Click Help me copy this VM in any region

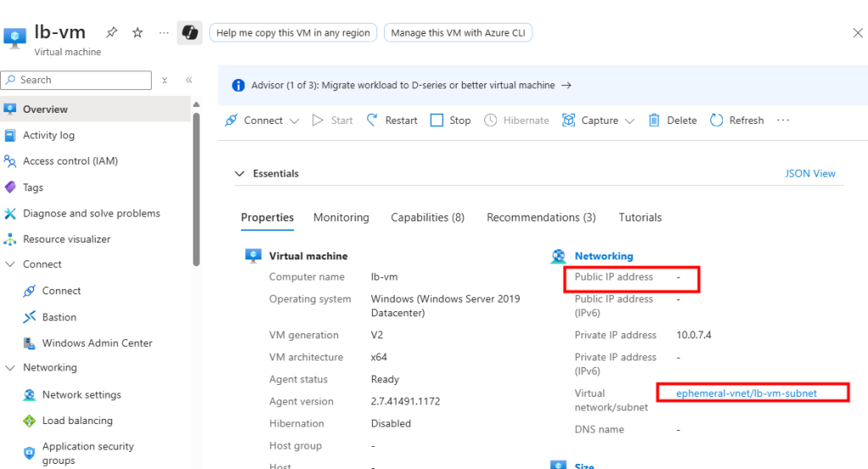pos(292,33)
